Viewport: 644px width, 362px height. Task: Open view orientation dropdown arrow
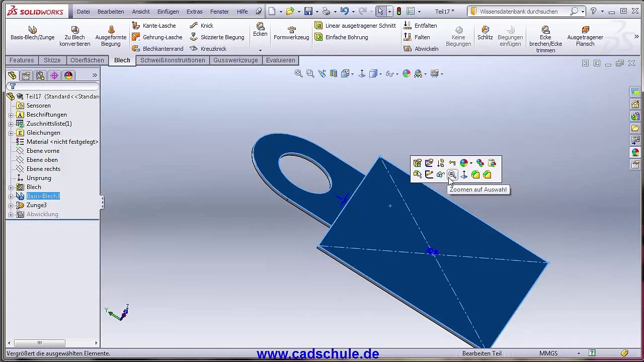tap(353, 74)
